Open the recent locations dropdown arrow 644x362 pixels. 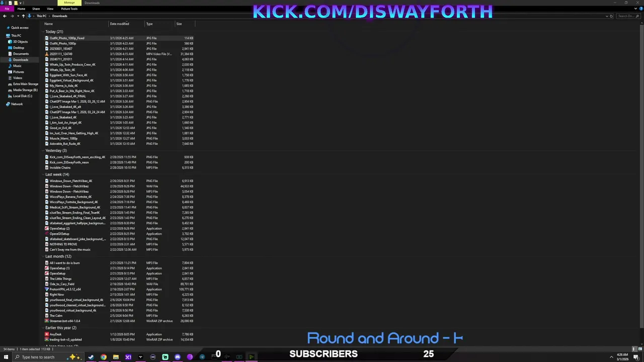18,16
